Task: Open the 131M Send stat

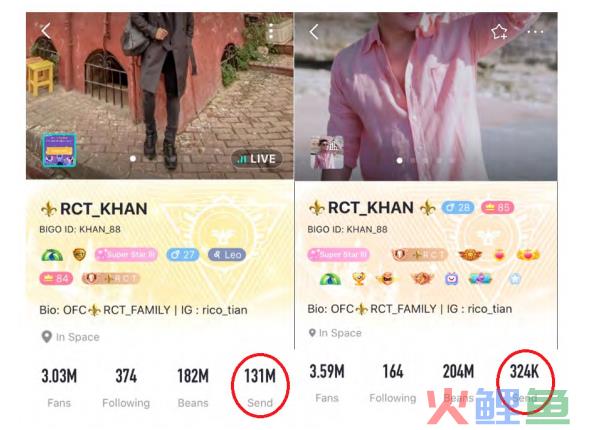Action: click(x=260, y=387)
